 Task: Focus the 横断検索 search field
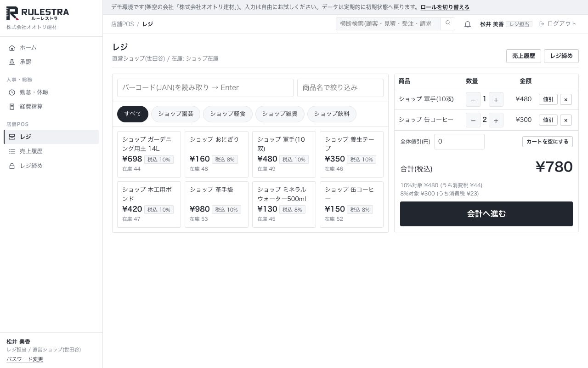click(389, 24)
